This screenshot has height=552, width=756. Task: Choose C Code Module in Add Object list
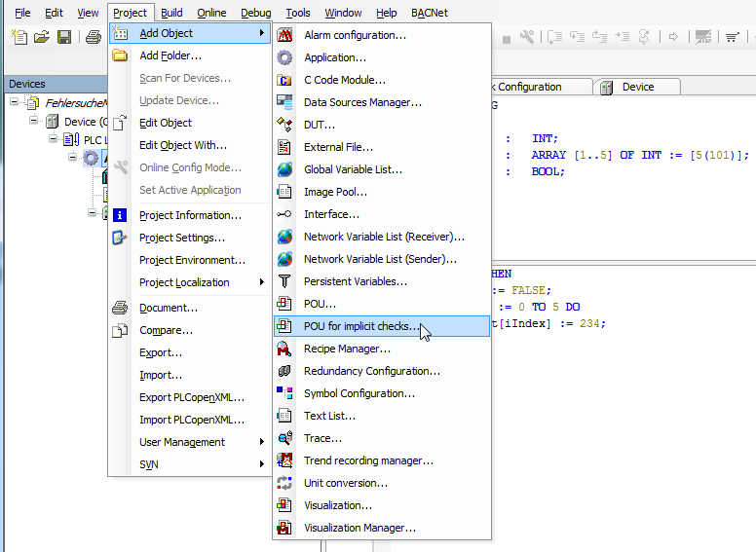344,80
